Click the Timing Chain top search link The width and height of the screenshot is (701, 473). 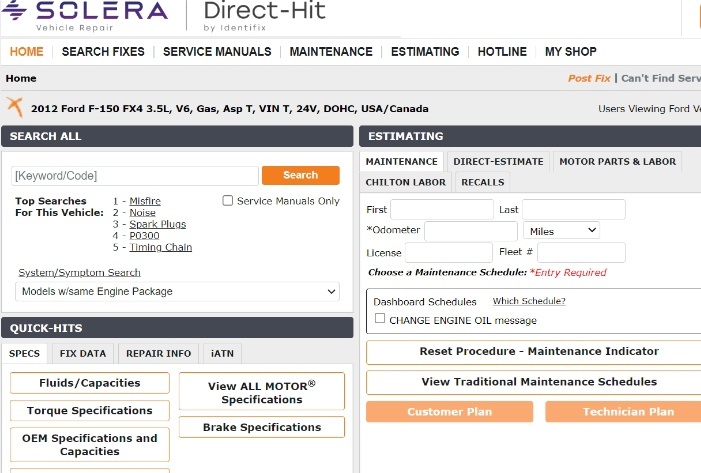(x=160, y=247)
